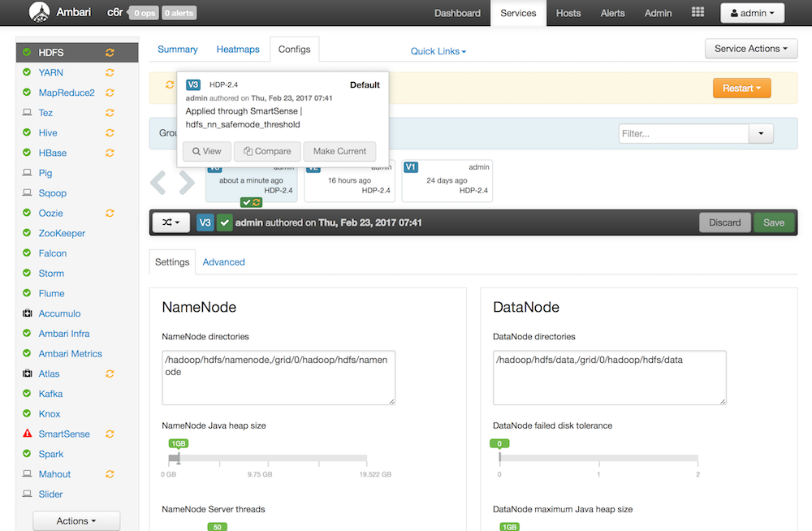Click the MapReduce2 restart-required refresh icon
This screenshot has height=531, width=812.
coord(110,93)
